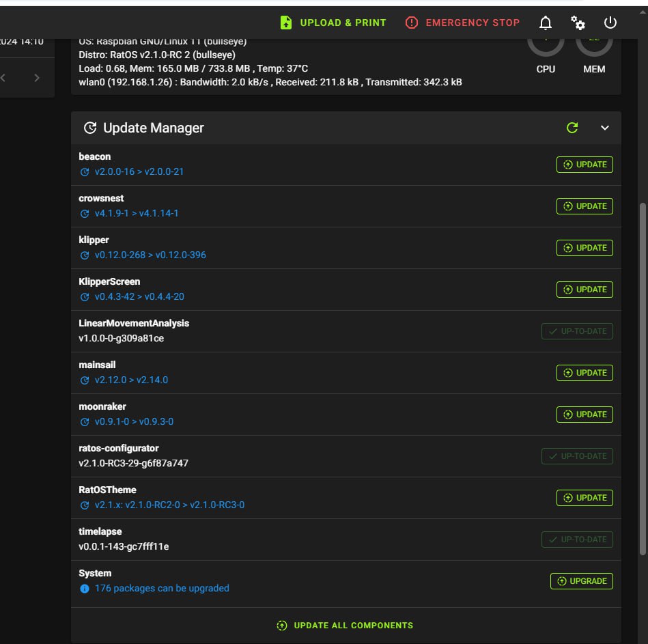Image resolution: width=648 pixels, height=644 pixels.
Task: Click the refresh icon beside moonraker version
Action: [x=85, y=422]
